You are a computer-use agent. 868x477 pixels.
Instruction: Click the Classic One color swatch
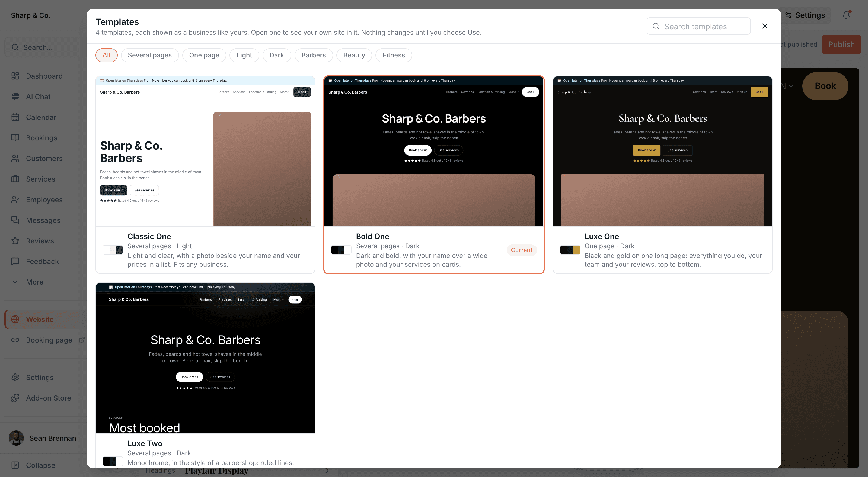point(113,250)
